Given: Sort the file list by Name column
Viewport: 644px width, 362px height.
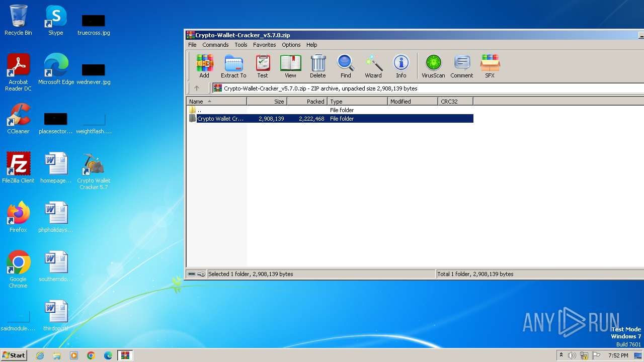Looking at the screenshot, I should click(217, 102).
